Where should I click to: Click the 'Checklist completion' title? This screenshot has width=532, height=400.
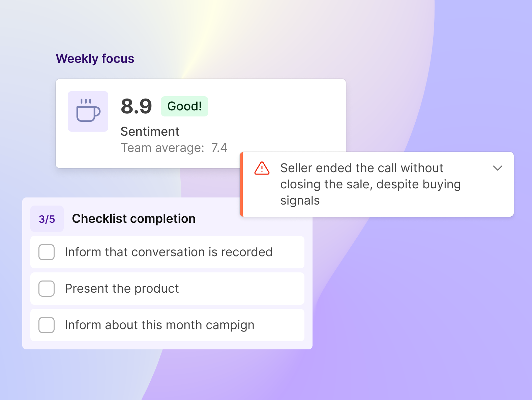click(x=134, y=219)
